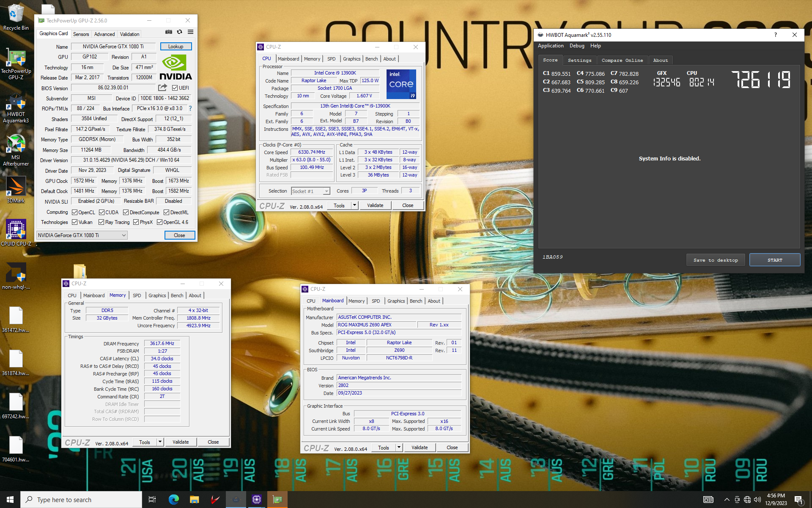
Task: Click the BIOS export share icon in GPU-Z
Action: click(x=162, y=88)
